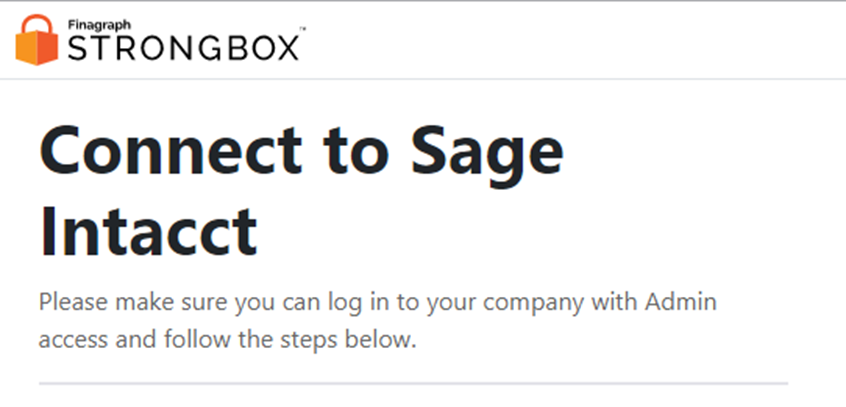Click the trademark symbol beside STRONGBOX
This screenshot has height=407, width=846.
303,28
